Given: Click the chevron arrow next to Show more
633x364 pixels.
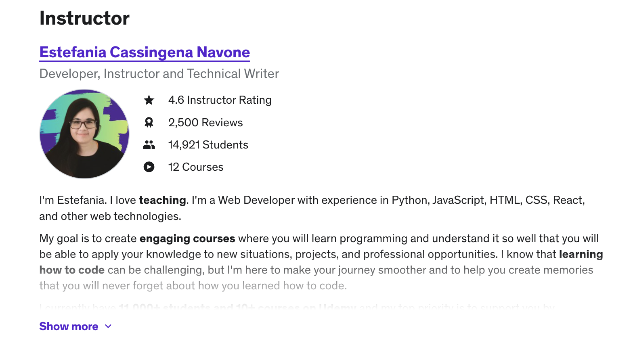Looking at the screenshot, I should coord(108,326).
